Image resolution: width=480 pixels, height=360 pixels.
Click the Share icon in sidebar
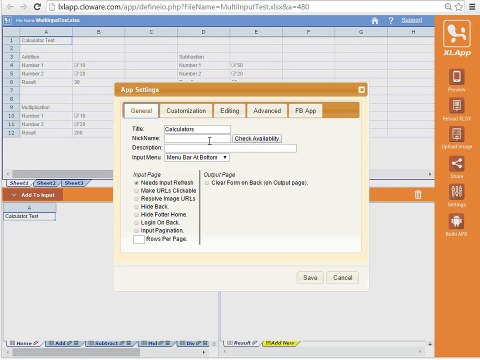[456, 164]
